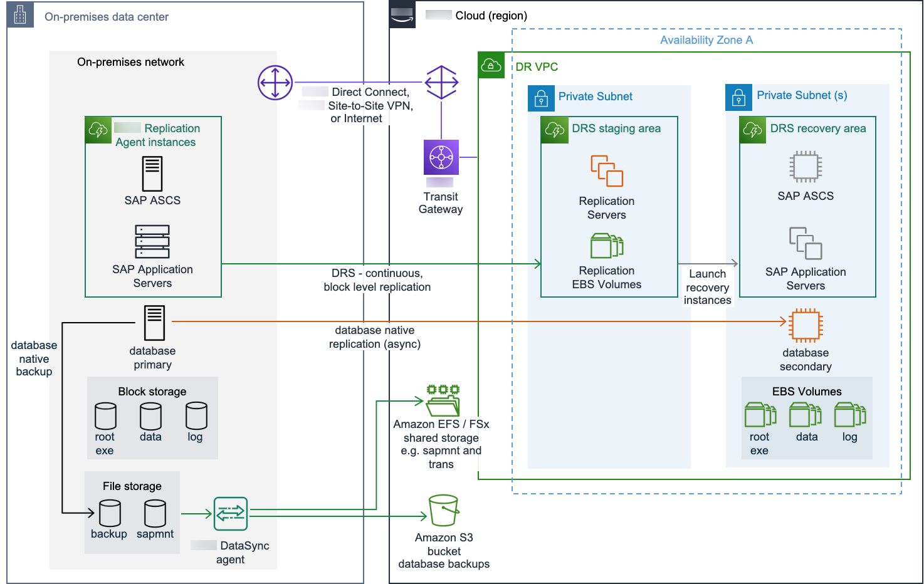
Task: Select the Launch recovery instances label
Action: (x=707, y=287)
